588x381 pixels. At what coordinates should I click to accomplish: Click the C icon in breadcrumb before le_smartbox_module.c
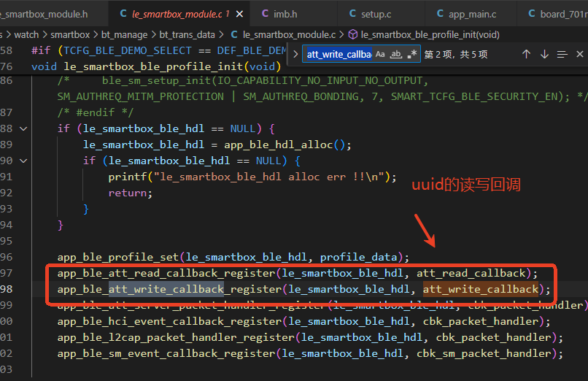[x=234, y=34]
